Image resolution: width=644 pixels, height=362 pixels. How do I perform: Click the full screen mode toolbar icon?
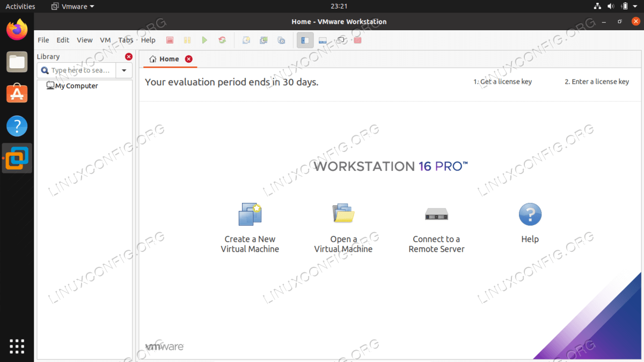tap(340, 40)
